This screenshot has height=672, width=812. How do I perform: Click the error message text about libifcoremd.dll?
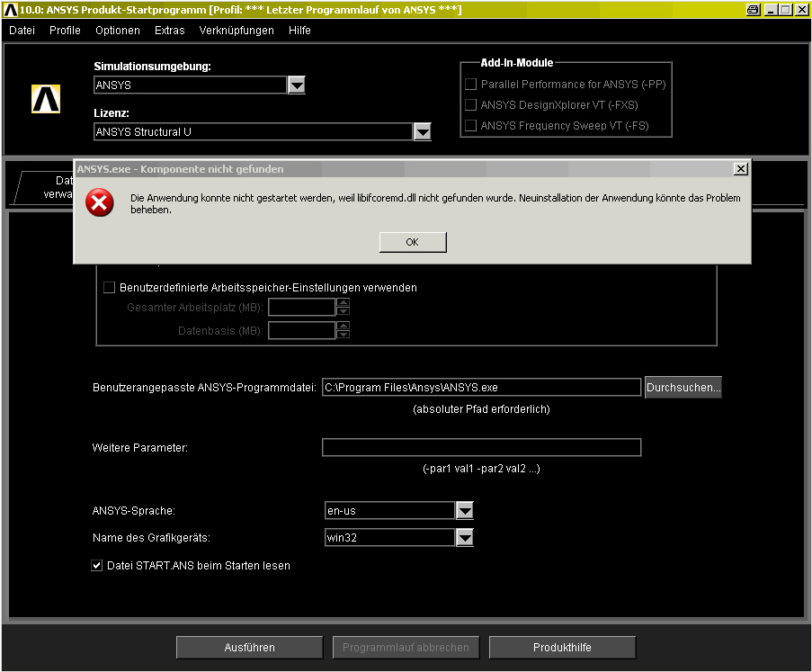[435, 203]
